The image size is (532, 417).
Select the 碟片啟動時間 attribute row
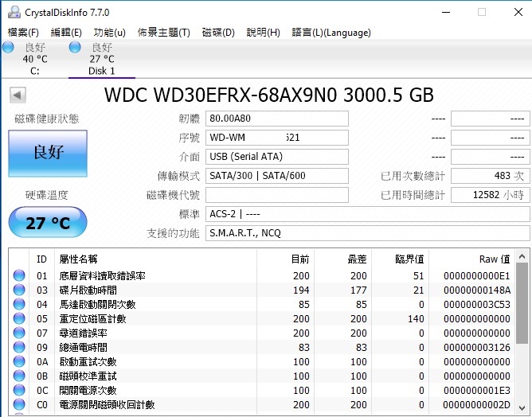261,290
